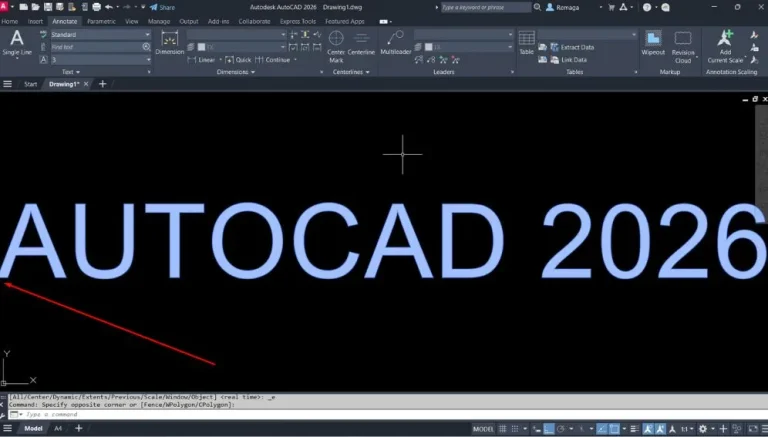Click the AutoCAD application menu logo
The height and width of the screenshot is (437, 768).
click(4, 7)
